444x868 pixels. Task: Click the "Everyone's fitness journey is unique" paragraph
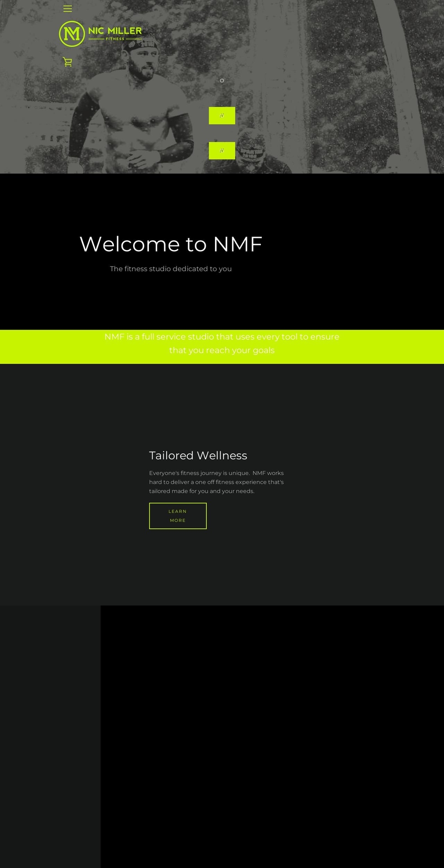pyautogui.click(x=216, y=482)
